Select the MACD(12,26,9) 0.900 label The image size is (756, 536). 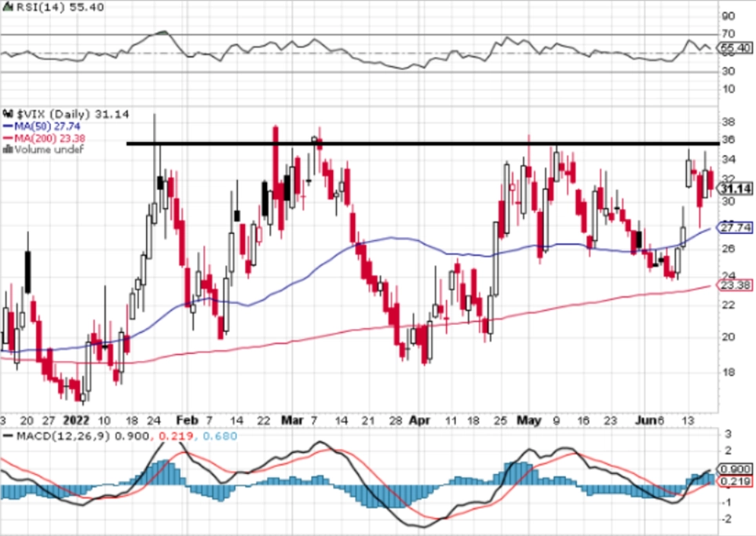[82, 436]
